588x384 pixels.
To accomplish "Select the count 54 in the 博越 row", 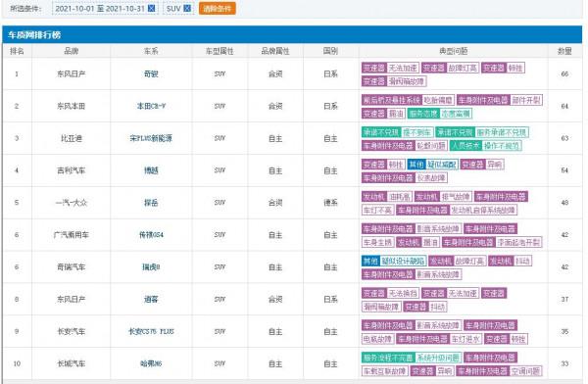I will (x=564, y=170).
